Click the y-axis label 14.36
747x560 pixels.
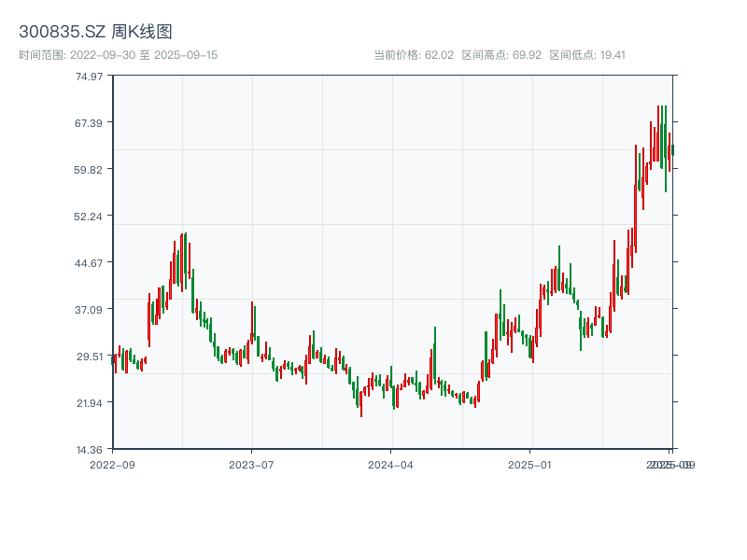point(89,450)
